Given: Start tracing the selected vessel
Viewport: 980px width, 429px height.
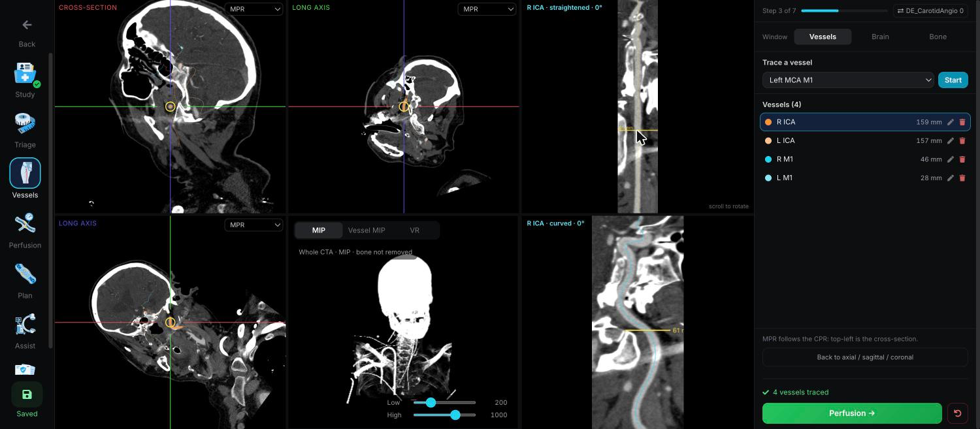Looking at the screenshot, I should point(953,80).
